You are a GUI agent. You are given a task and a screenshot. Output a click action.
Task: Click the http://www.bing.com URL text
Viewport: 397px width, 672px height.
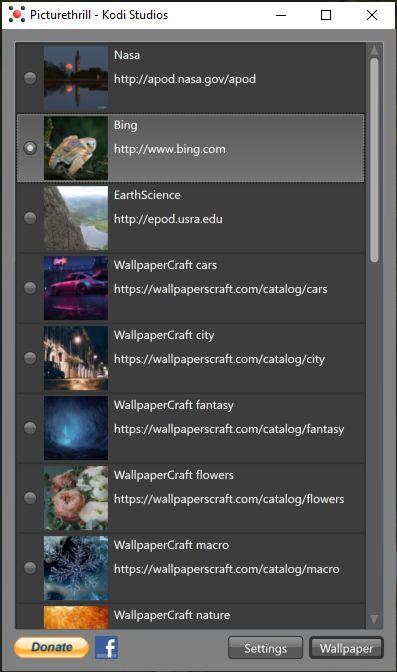click(x=170, y=149)
